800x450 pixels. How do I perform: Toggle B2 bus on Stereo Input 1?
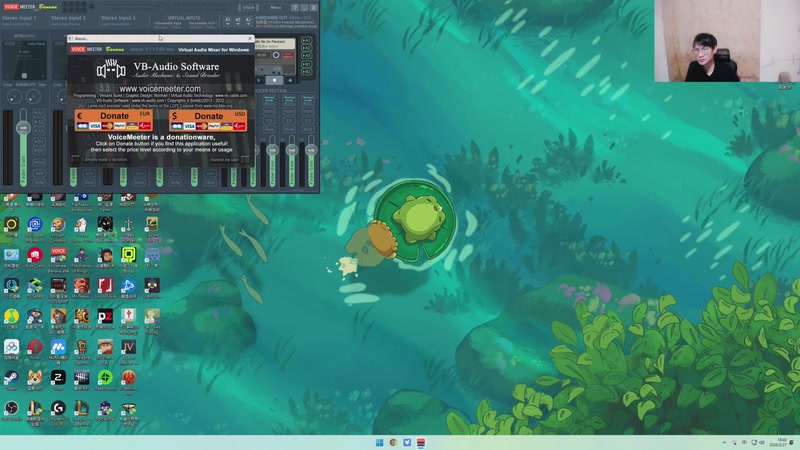click(39, 151)
